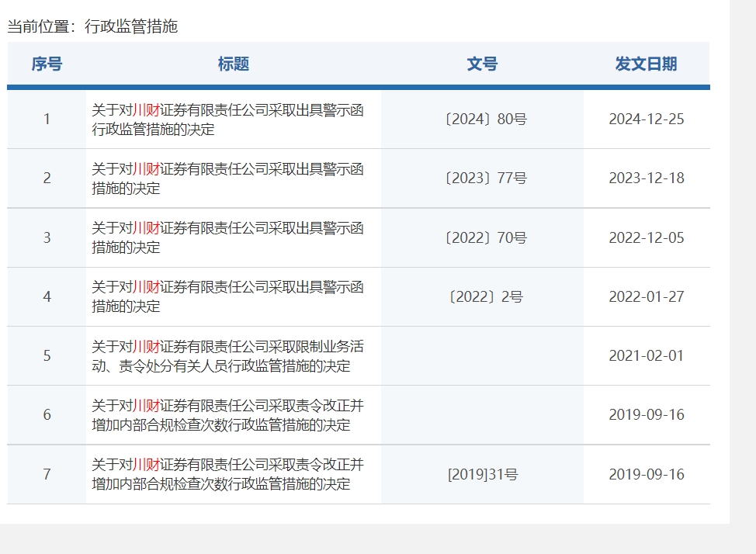Click the date 2024-12-25
Screen dimensions: 756x554
pyautogui.click(x=647, y=119)
